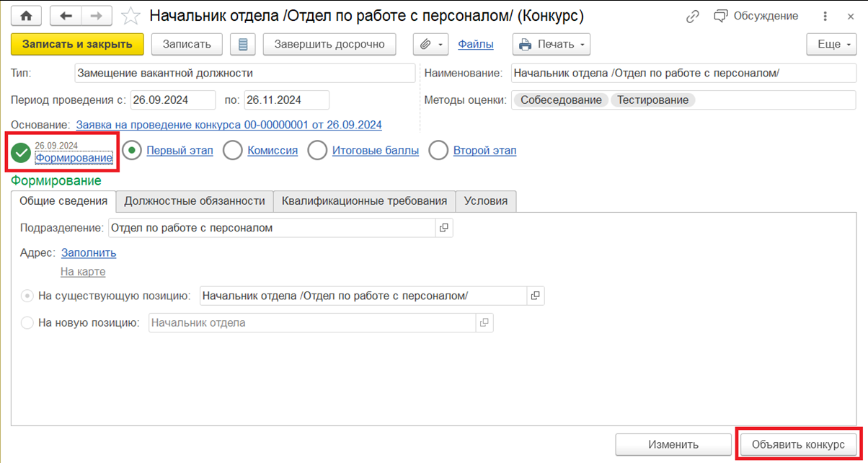Expand the Печать dropdown menu
This screenshot has height=463, width=868.
click(552, 44)
